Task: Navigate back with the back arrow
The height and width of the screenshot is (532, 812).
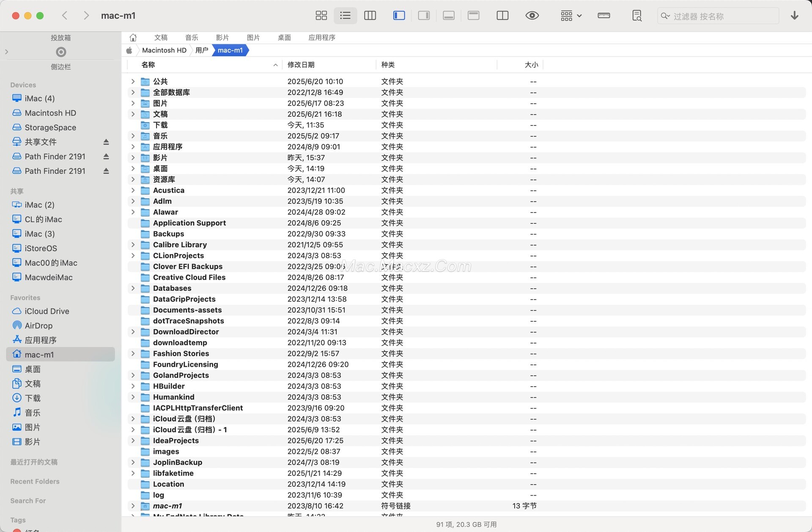Action: point(65,16)
